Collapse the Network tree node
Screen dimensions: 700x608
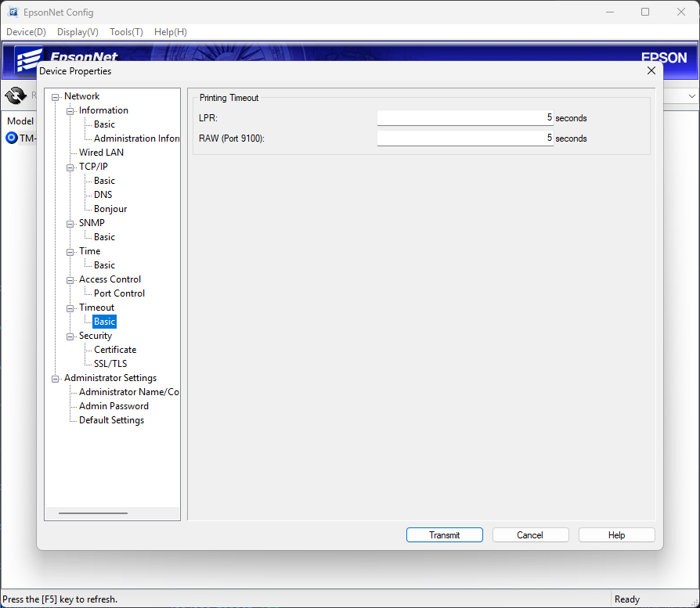[x=56, y=97]
